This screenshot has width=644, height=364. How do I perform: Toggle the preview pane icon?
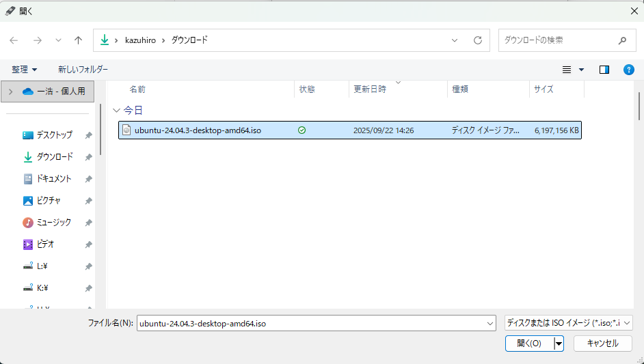pos(604,70)
